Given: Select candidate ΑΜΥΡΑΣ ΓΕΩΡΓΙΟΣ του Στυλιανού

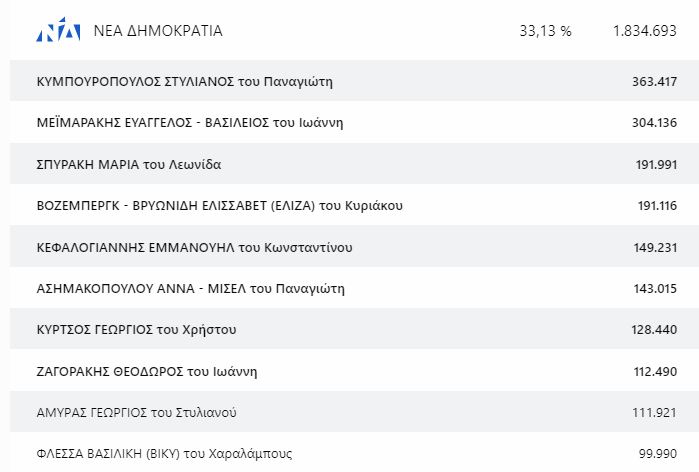Looking at the screenshot, I should [136, 412].
